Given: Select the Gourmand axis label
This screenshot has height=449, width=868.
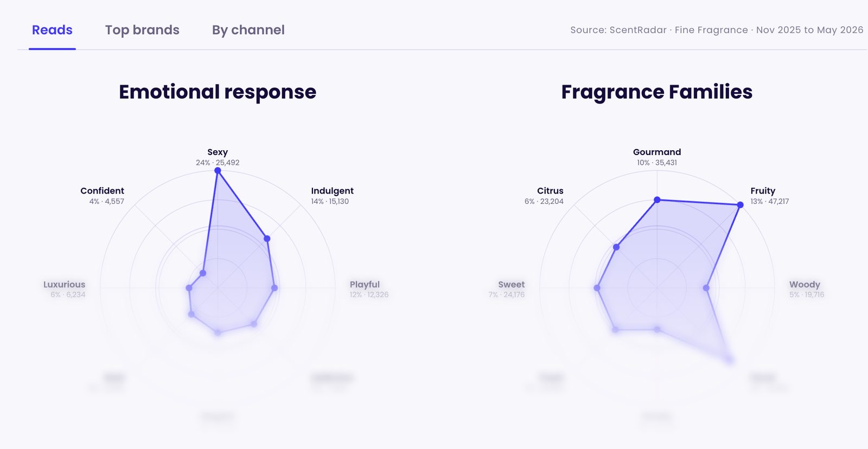Looking at the screenshot, I should pos(657,152).
